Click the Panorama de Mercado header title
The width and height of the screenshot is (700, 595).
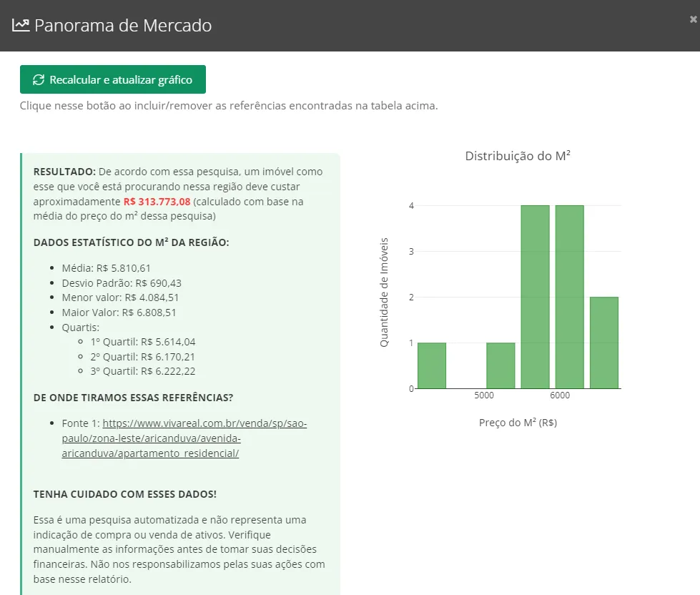[x=123, y=26]
